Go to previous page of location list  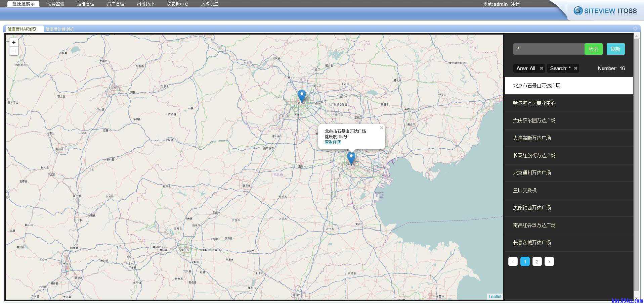point(513,262)
